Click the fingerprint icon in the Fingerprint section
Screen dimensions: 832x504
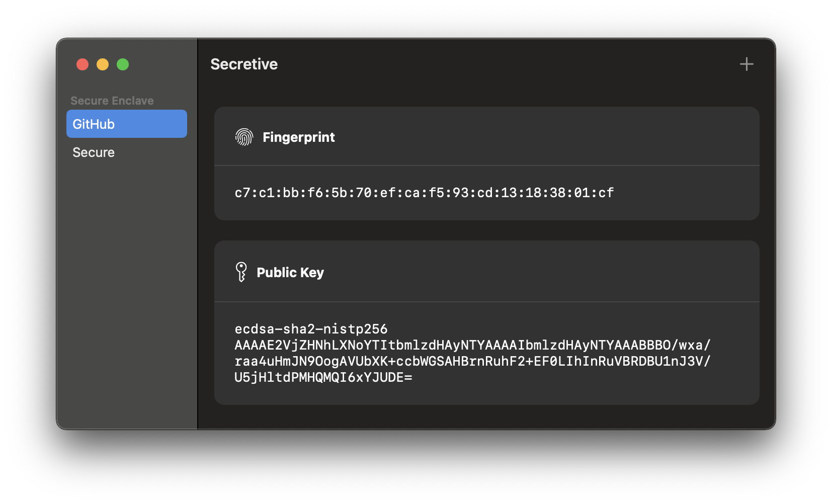[x=244, y=136]
